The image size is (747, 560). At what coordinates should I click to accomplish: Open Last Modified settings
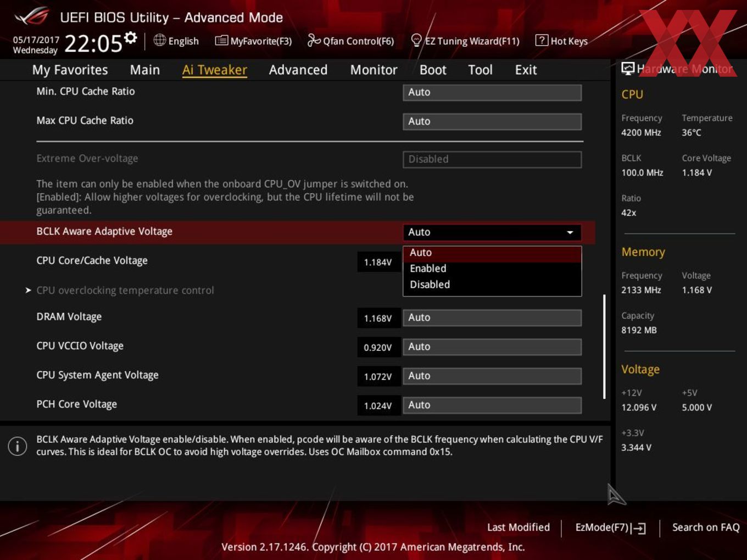[519, 528]
